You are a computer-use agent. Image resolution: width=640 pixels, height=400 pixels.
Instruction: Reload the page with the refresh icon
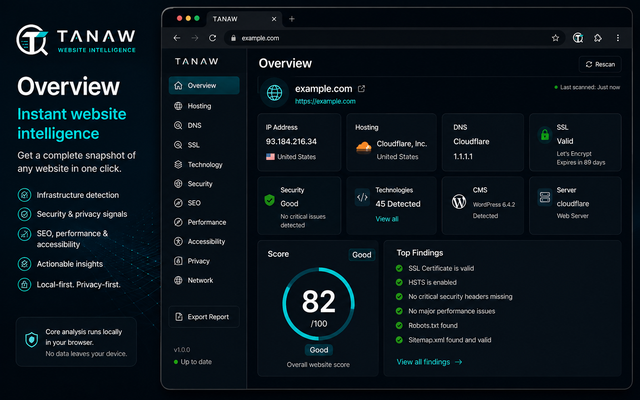click(213, 38)
